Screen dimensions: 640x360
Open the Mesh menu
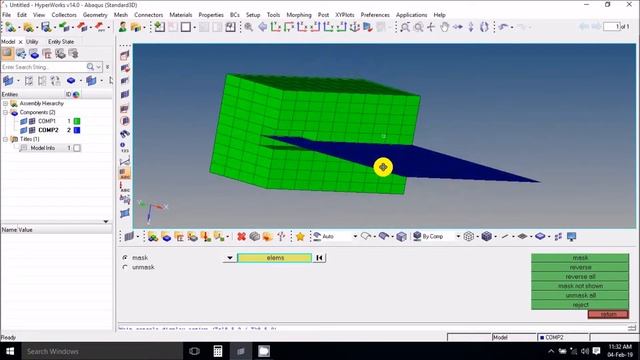pos(120,15)
